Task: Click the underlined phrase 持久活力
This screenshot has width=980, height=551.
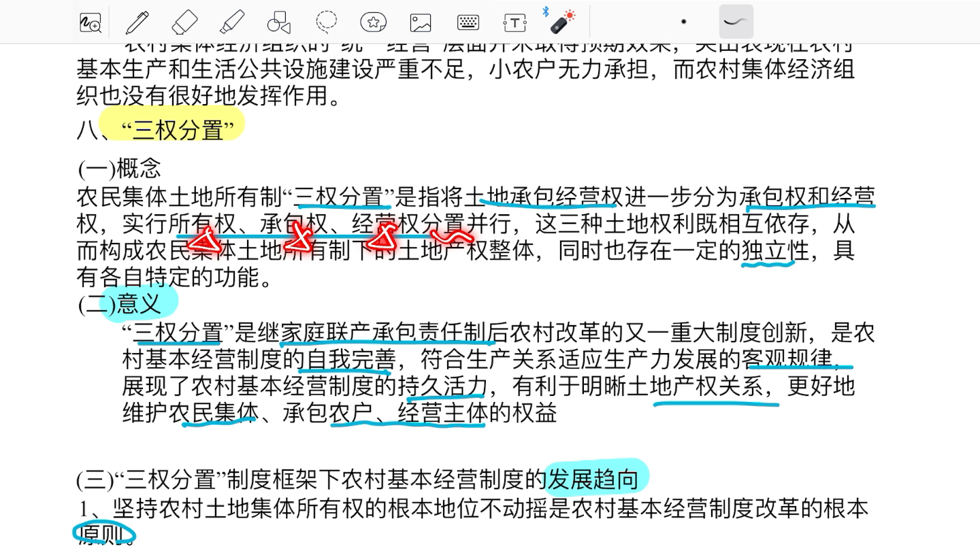Action: (442, 386)
